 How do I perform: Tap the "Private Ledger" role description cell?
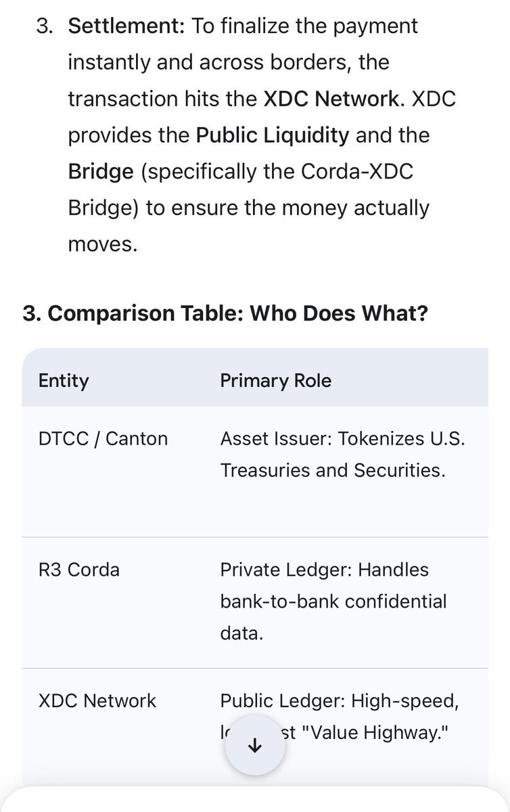[333, 601]
